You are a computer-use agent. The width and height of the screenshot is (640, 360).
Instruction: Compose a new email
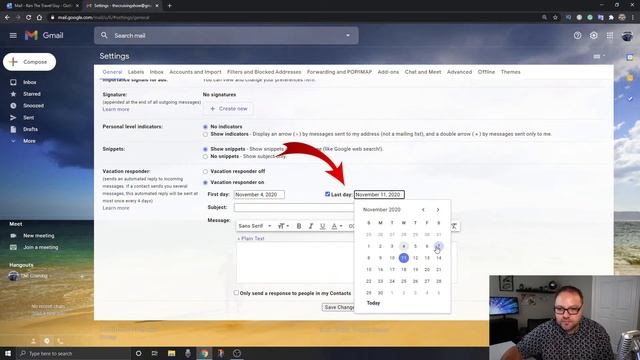point(29,62)
